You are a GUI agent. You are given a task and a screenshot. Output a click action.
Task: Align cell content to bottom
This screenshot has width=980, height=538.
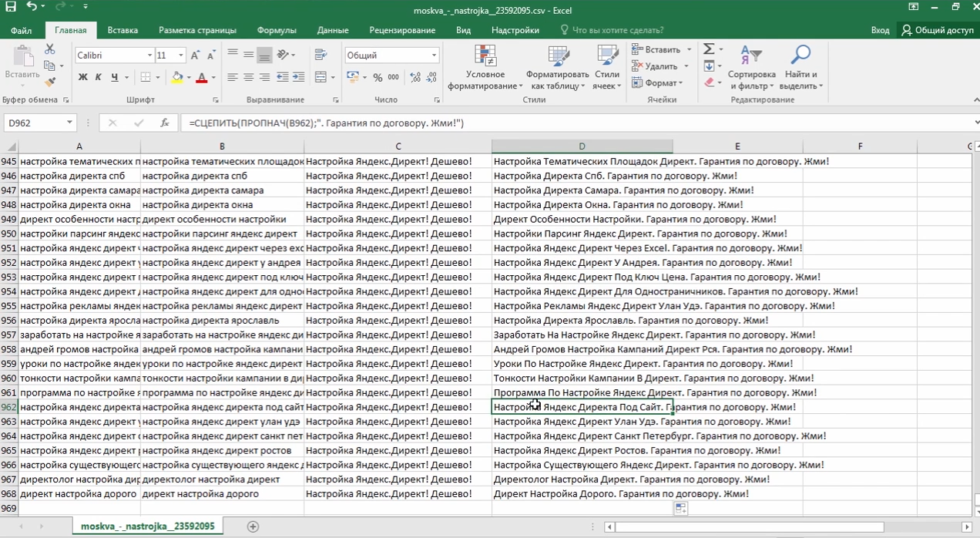[264, 55]
